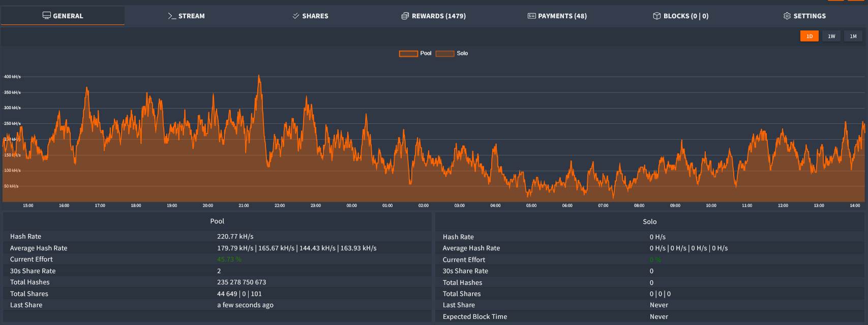Click the coins icon beside Rewards
The image size is (868, 325).
pos(405,16)
